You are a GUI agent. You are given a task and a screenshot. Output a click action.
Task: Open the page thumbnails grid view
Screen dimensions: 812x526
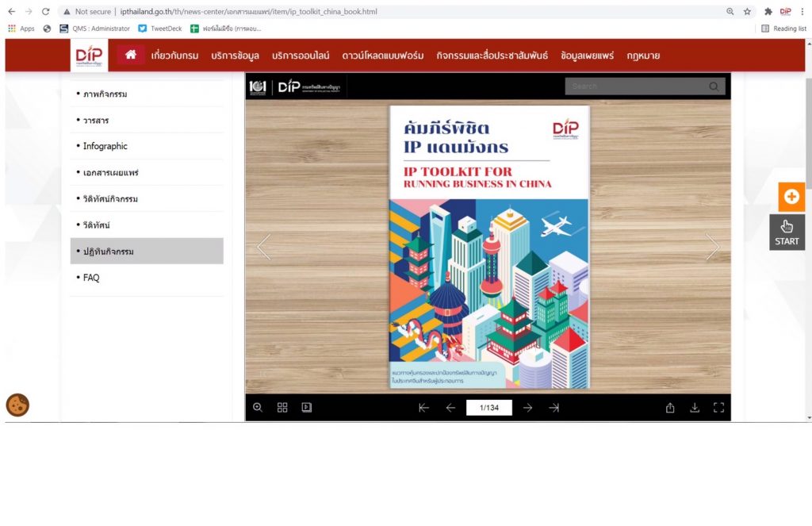[x=282, y=407]
